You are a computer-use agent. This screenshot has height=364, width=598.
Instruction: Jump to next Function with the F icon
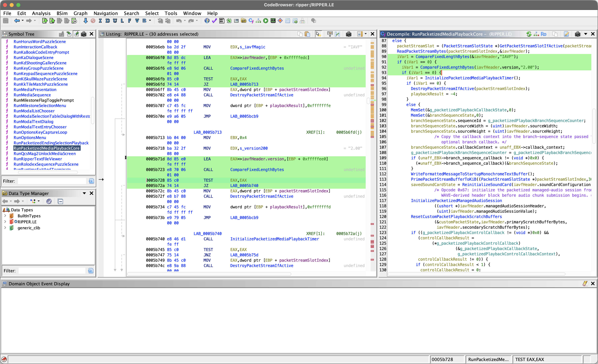[130, 21]
